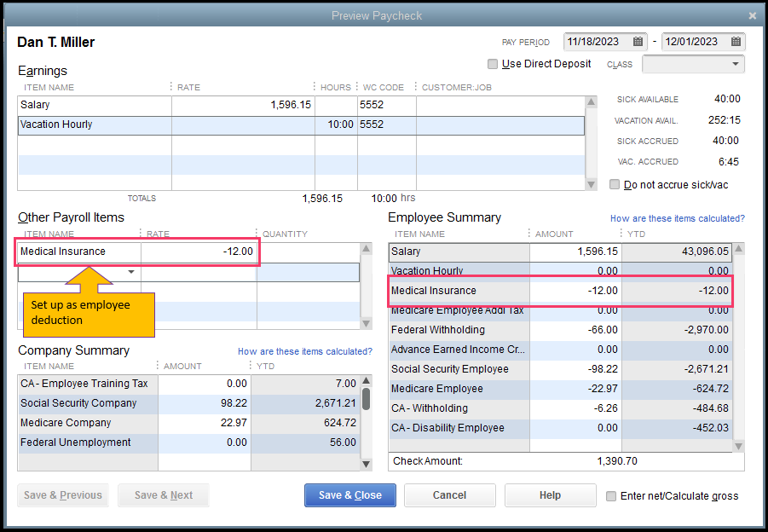Enable Enter net/Calculate gross option
This screenshot has height=532, width=768.
pos(611,495)
